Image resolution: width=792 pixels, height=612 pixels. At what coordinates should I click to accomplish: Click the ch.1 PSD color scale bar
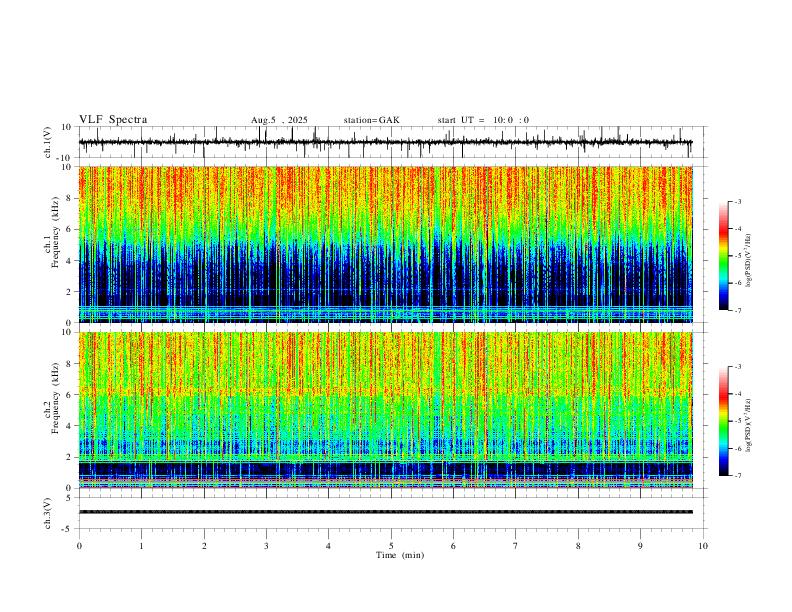pyautogui.click(x=724, y=256)
